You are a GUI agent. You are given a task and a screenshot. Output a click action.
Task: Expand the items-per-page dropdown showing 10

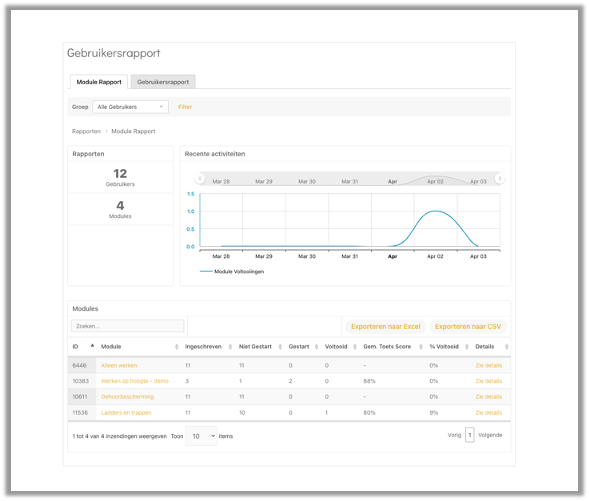coord(201,436)
